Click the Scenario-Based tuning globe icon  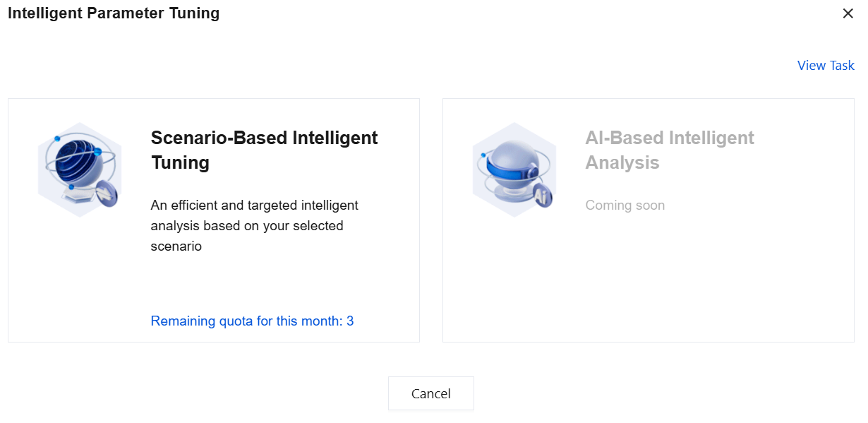[79, 169]
